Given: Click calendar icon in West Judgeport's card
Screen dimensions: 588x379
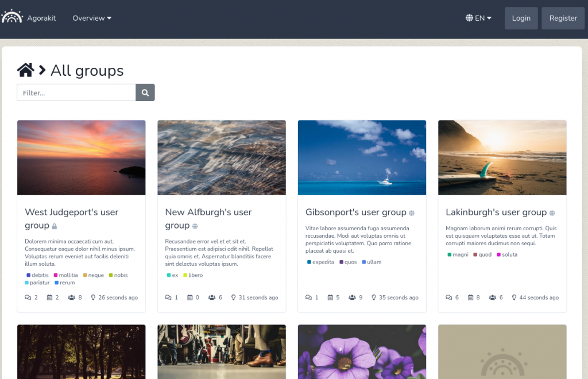Looking at the screenshot, I should pyautogui.click(x=49, y=297).
